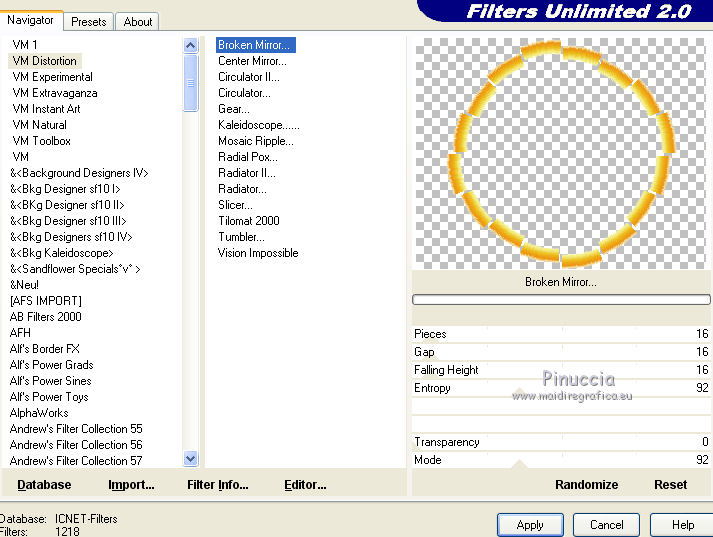This screenshot has width=713, height=537.
Task: Select Alf's Border FX category
Action: click(45, 349)
